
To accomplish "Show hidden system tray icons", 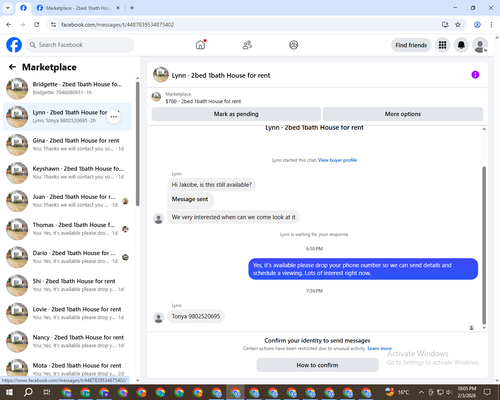I will click(x=421, y=392).
